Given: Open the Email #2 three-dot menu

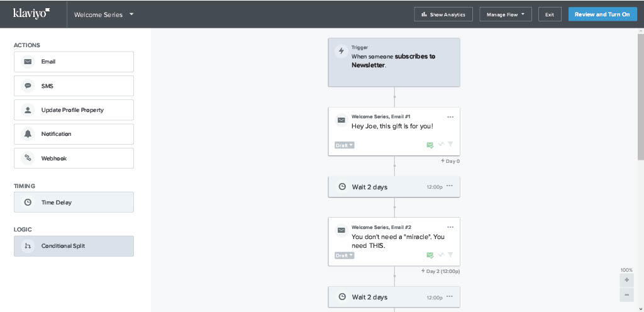Looking at the screenshot, I should pos(450,227).
